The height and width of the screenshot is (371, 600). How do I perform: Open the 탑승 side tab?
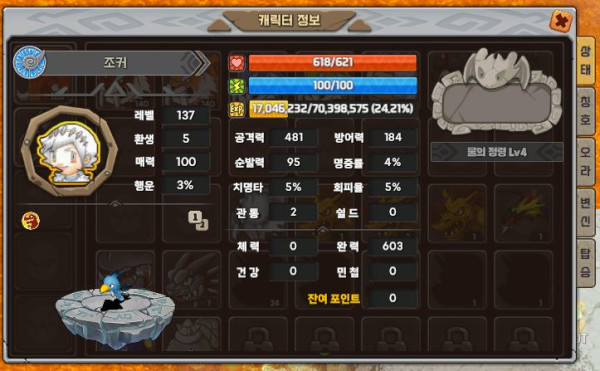585,263
